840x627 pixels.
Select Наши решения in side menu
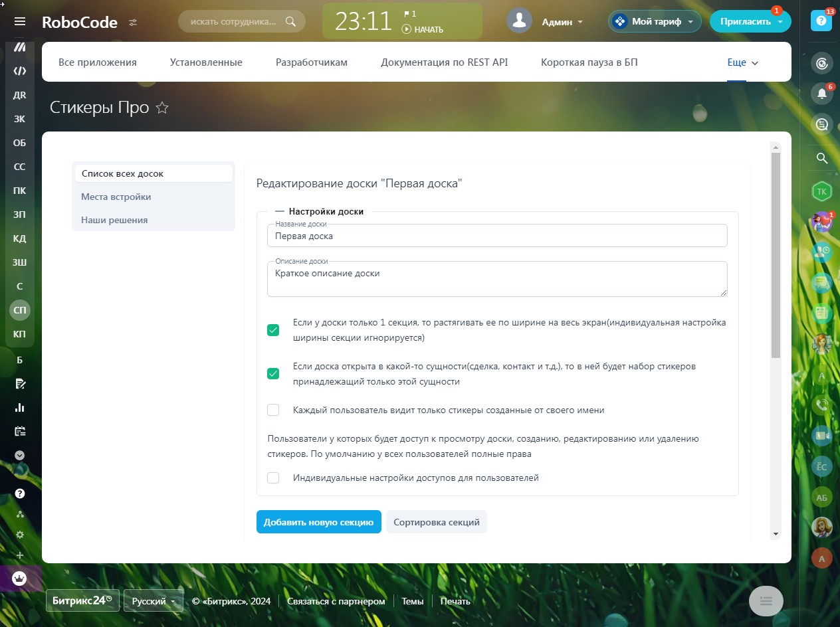154,220
